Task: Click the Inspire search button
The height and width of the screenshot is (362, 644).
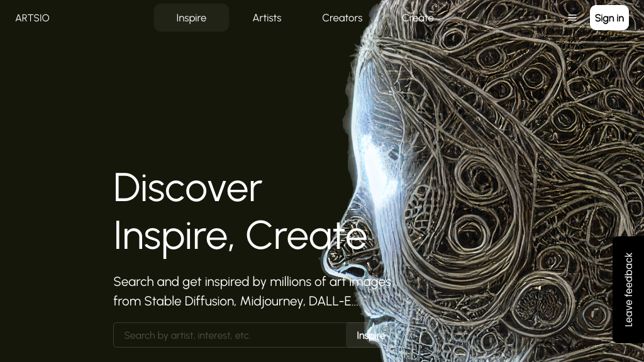Action: (371, 335)
